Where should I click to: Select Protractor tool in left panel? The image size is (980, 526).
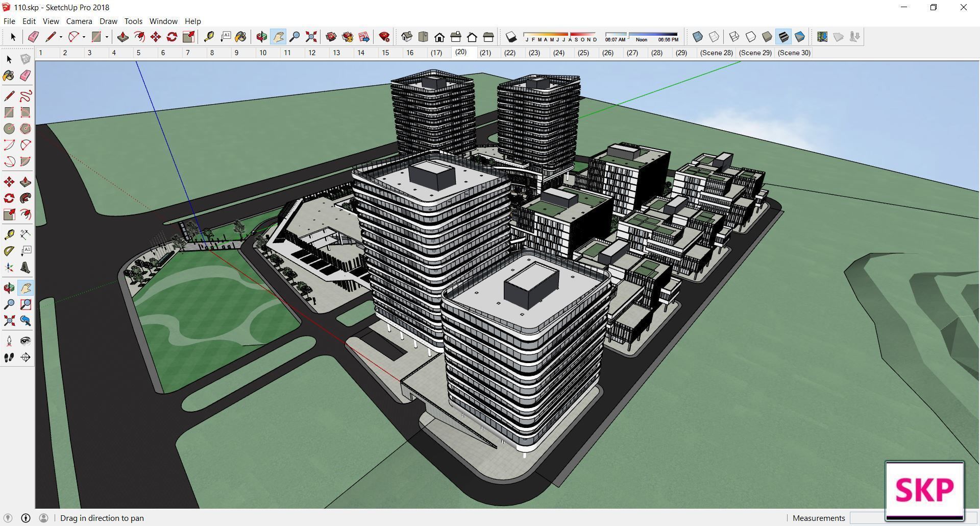[x=9, y=251]
